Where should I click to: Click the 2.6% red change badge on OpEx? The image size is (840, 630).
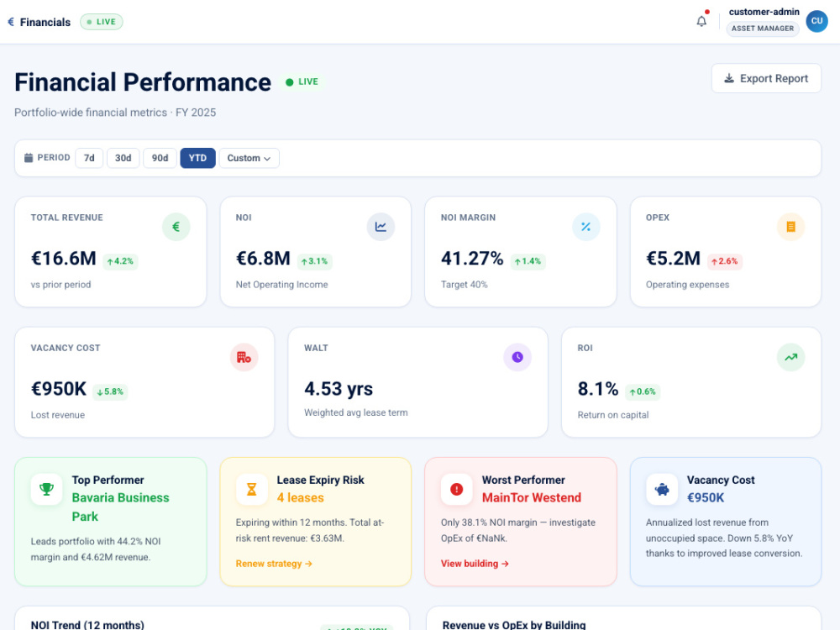pyautogui.click(x=725, y=261)
